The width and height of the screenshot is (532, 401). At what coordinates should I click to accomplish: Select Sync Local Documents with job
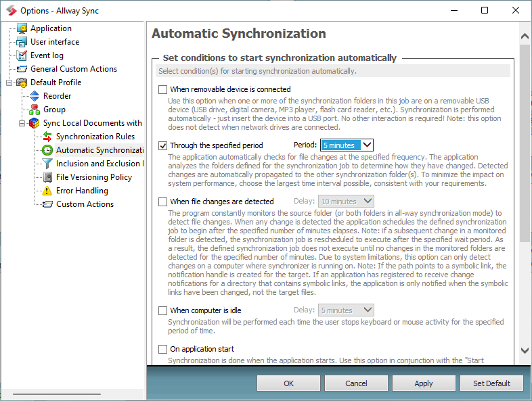pos(93,123)
